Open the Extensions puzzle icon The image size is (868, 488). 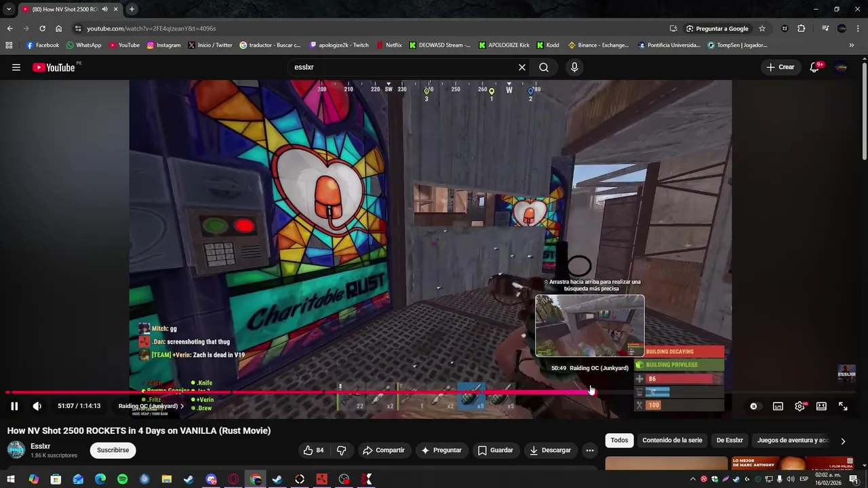point(802,28)
